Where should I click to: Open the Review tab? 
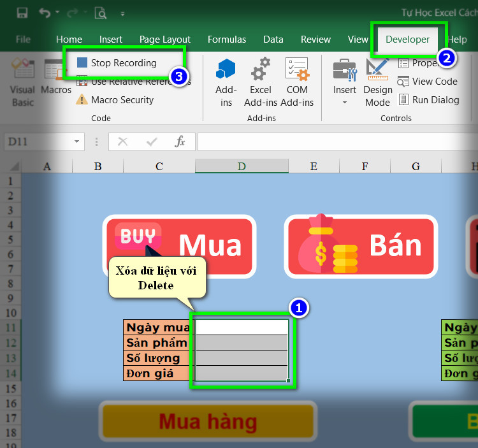pyautogui.click(x=315, y=40)
